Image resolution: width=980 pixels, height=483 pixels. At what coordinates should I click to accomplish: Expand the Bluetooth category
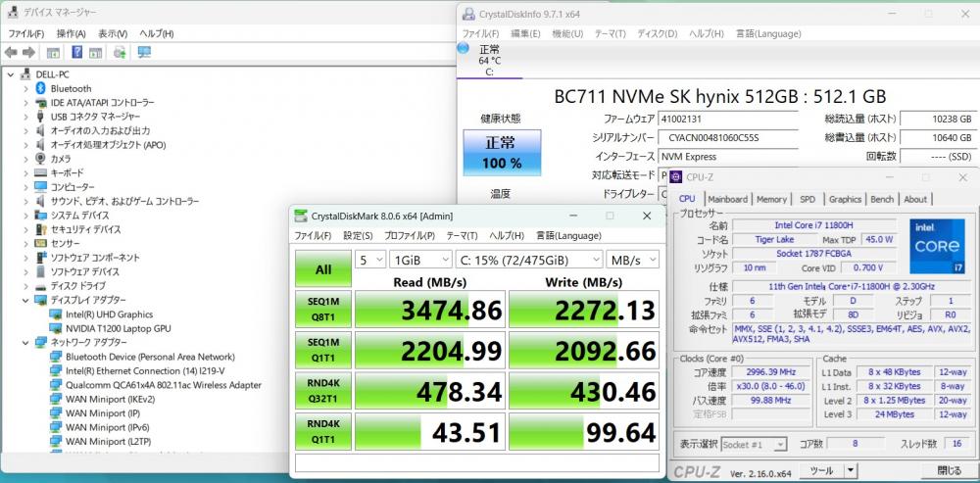click(x=25, y=88)
